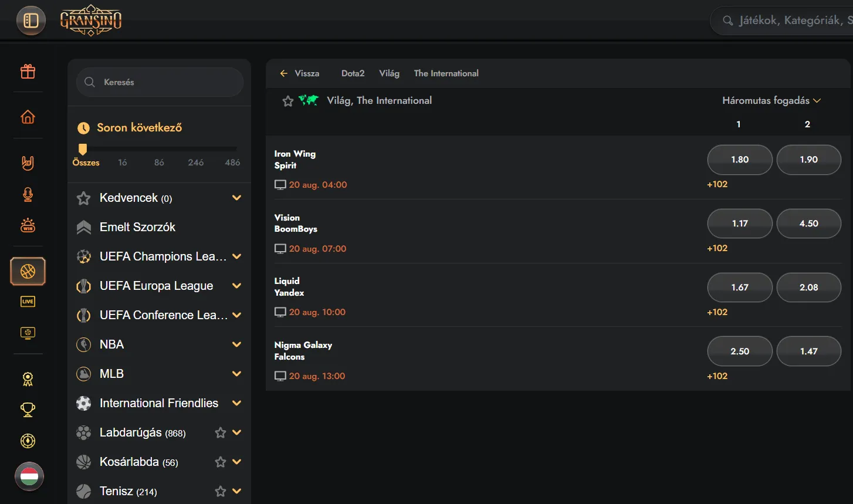Expand the Kosárlabda chevron

(x=237, y=462)
